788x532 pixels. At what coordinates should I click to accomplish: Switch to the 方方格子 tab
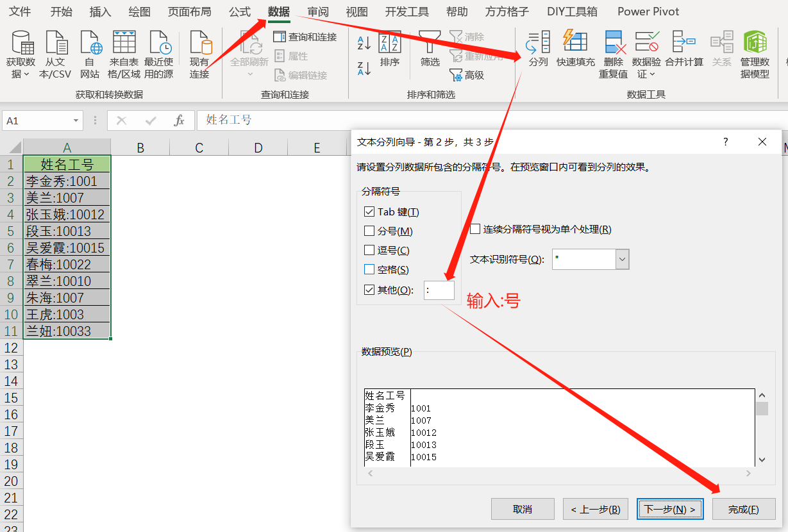click(507, 12)
